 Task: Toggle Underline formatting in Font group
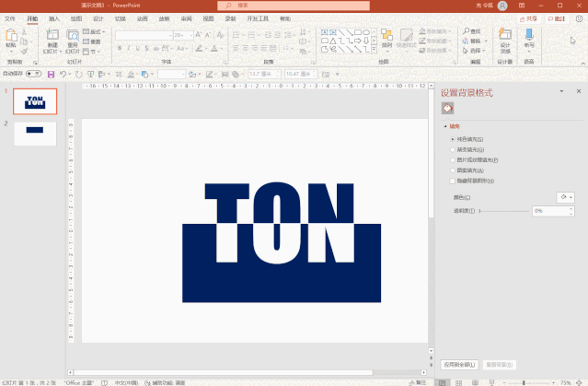138,48
